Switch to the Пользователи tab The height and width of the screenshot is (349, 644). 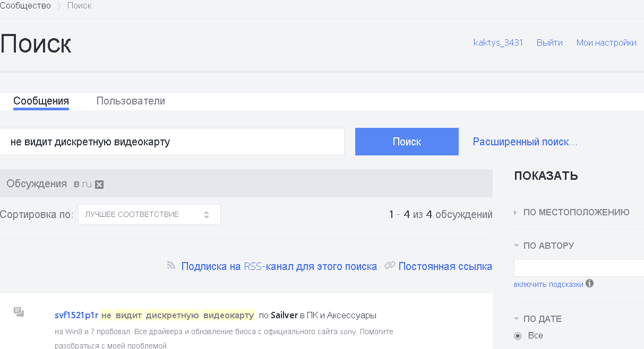click(x=131, y=101)
